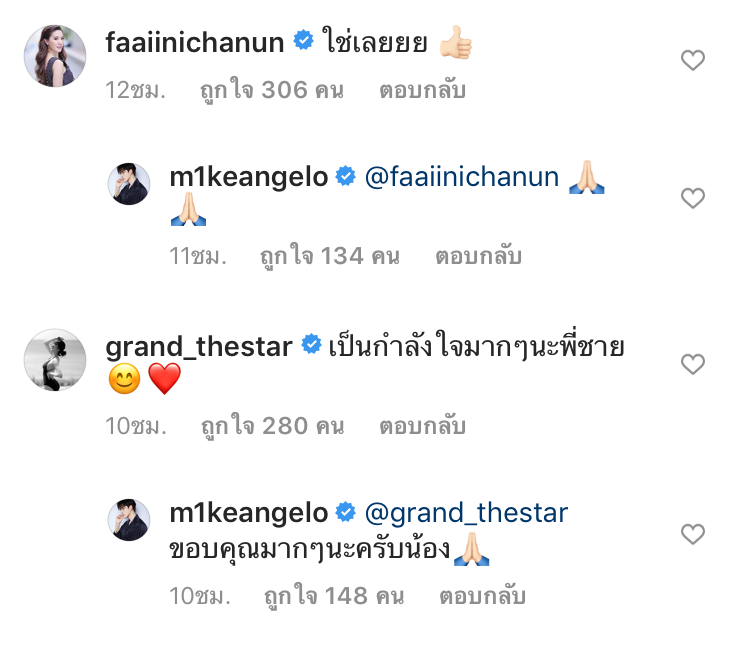The width and height of the screenshot is (749, 658).
Task: Tap m1keangelo's avatar in first reply
Action: (x=129, y=185)
